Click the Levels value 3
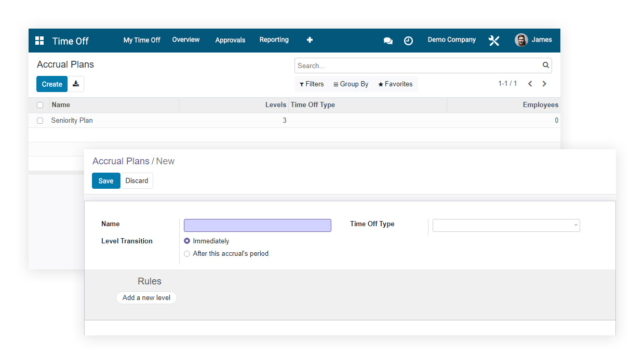The image size is (644, 364). click(x=285, y=121)
